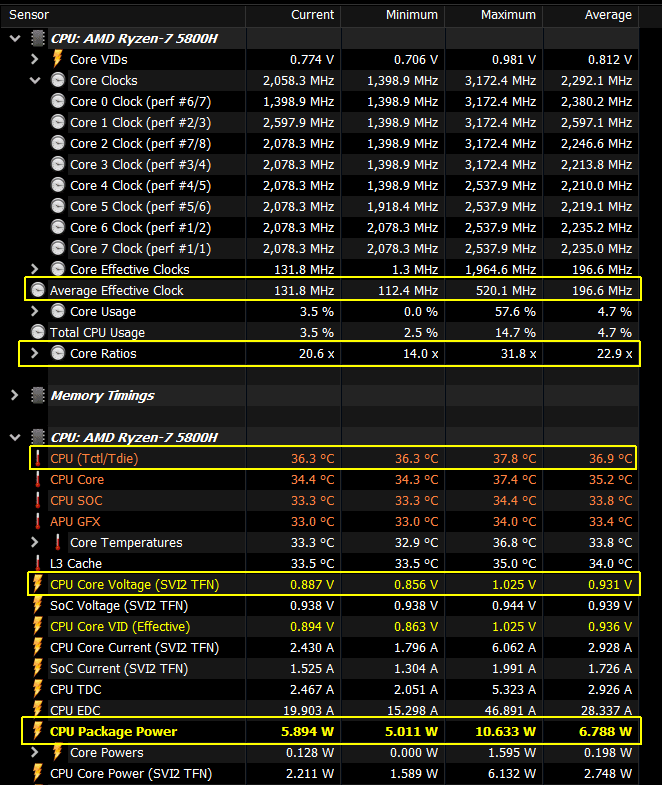Click the bolt icon of CPU Core VID (Effective)
This screenshot has height=785, width=662.
(x=38, y=626)
